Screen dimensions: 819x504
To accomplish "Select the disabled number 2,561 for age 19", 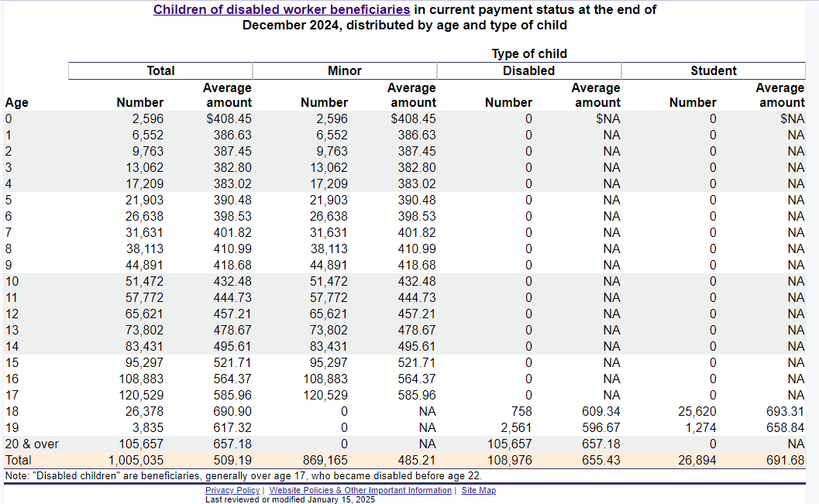I will (x=516, y=428).
